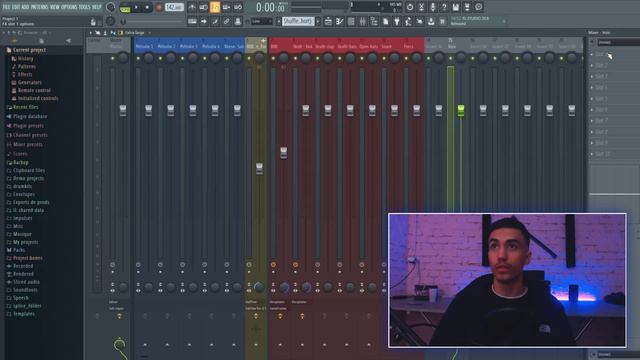Toggle the overdub blend recording icon

226,7
